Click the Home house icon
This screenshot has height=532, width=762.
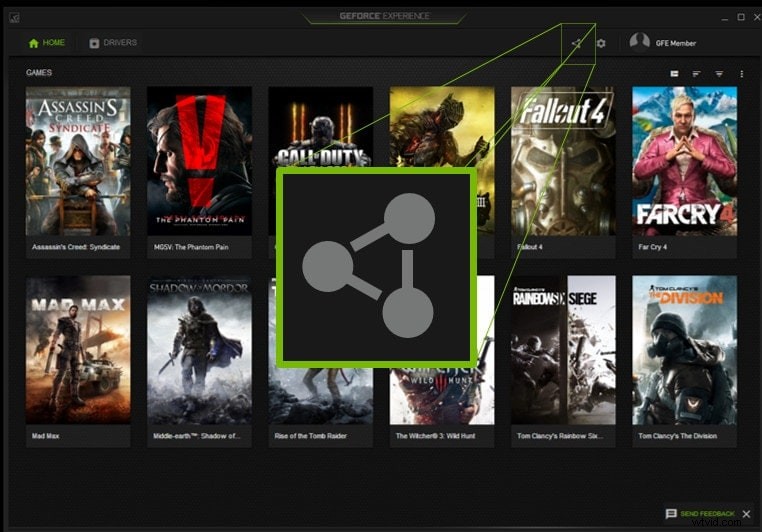click(x=34, y=43)
